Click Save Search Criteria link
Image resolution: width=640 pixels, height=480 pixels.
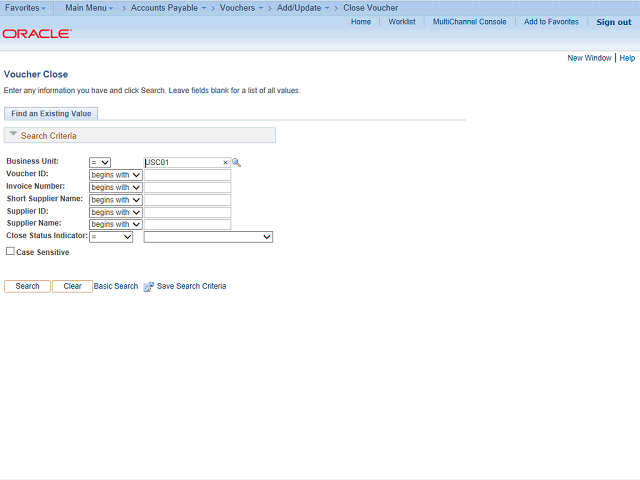click(x=191, y=286)
